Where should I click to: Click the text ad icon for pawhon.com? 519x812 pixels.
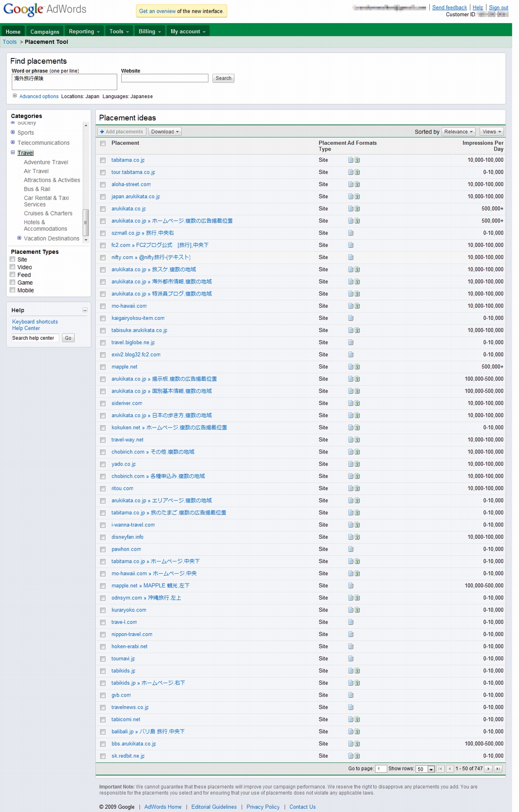[351, 549]
